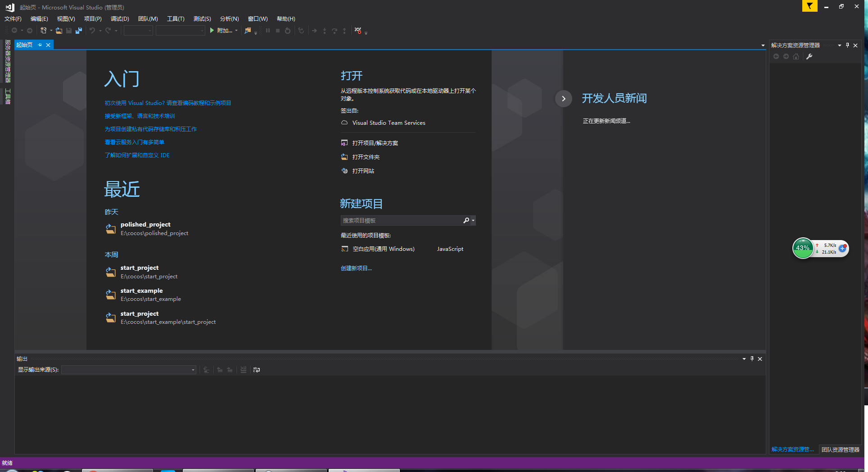Open the 工具箱 side tab

point(8,96)
